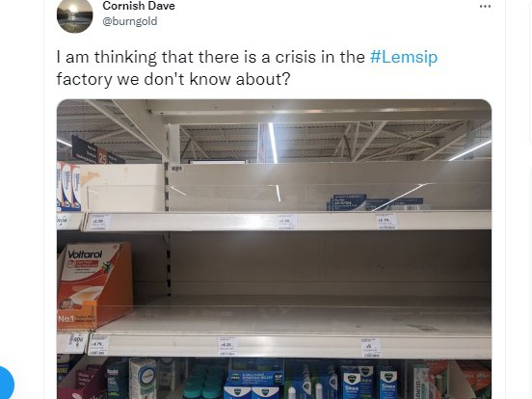The height and width of the screenshot is (399, 532).
Task: Click the blue boxes remaining on top shelf
Action: pos(375,202)
